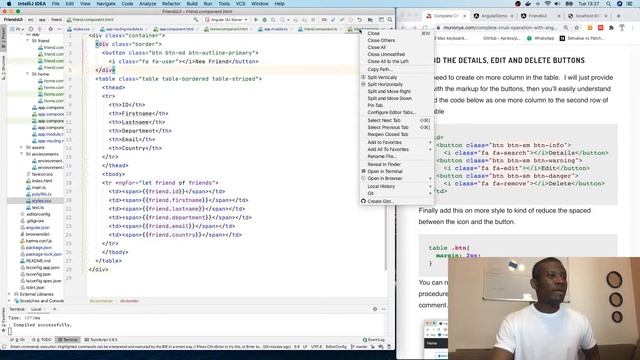The image size is (640, 360).
Task: Open the Angular CLI Server run configuration dropdown
Action: pyautogui.click(x=226, y=20)
